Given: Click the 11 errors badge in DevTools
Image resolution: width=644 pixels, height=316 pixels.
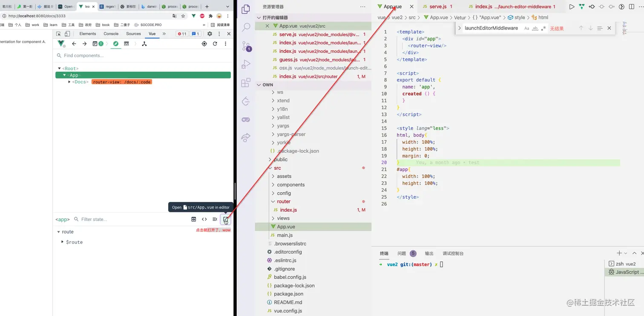Looking at the screenshot, I should (182, 34).
